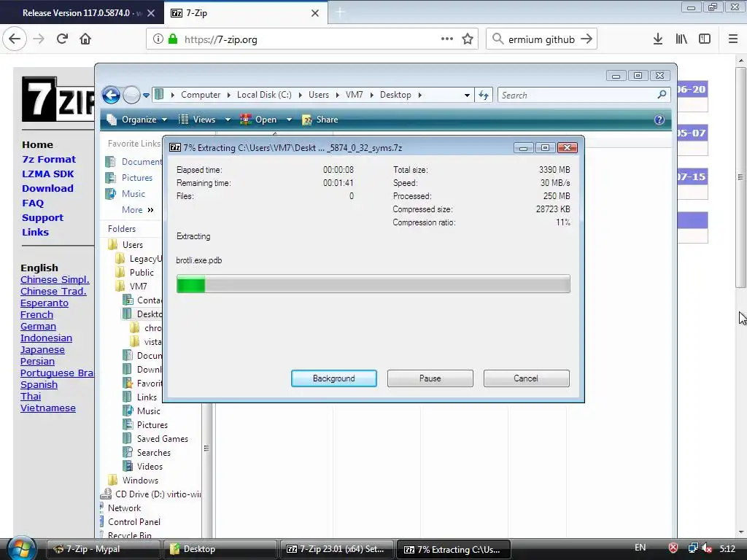Viewport: 747px width, 560px height.
Task: Open the Download link on 7-zip site
Action: pos(47,189)
